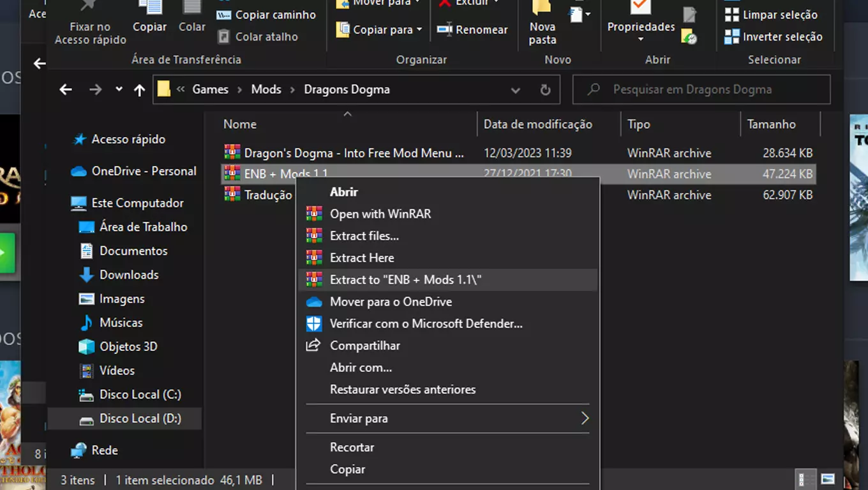Viewport: 868px width, 490px height.
Task: Open the Rede network icon
Action: [x=79, y=450]
